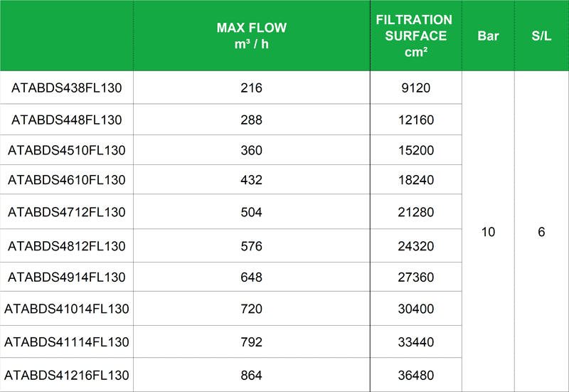Click the FILTRATION SURFACE column header
This screenshot has width=569, height=392.
pyautogui.click(x=416, y=36)
